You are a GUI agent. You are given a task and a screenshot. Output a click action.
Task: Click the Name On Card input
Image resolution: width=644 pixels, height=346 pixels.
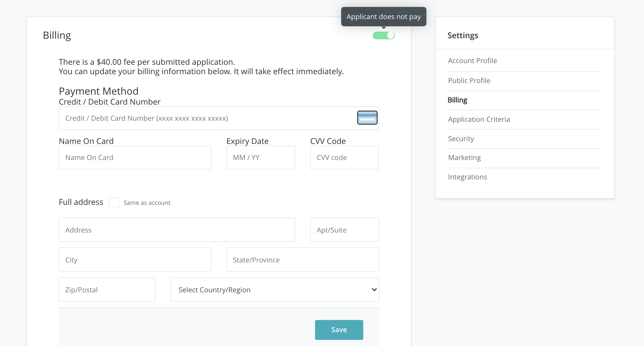tap(135, 157)
